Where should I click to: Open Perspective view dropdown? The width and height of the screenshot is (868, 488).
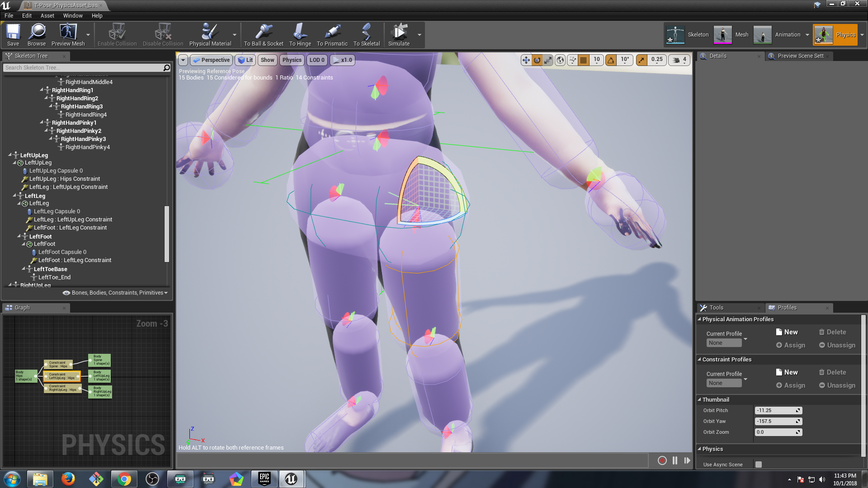[x=211, y=60]
